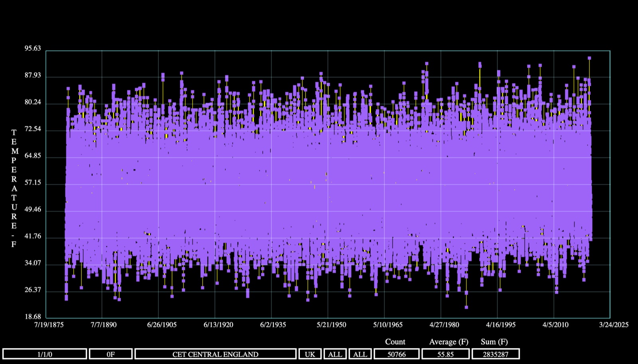638x364 pixels.
Task: Click the 26.37 y-axis label
Action: point(33,290)
